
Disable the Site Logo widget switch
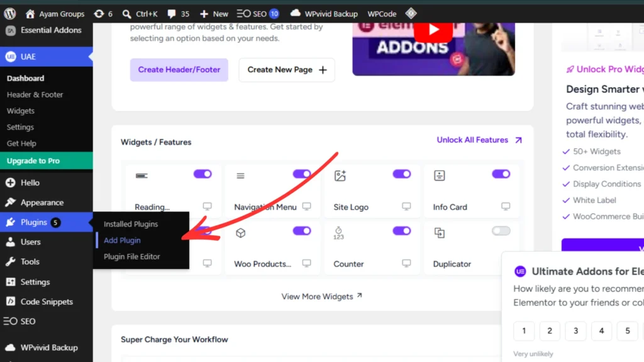tap(402, 174)
